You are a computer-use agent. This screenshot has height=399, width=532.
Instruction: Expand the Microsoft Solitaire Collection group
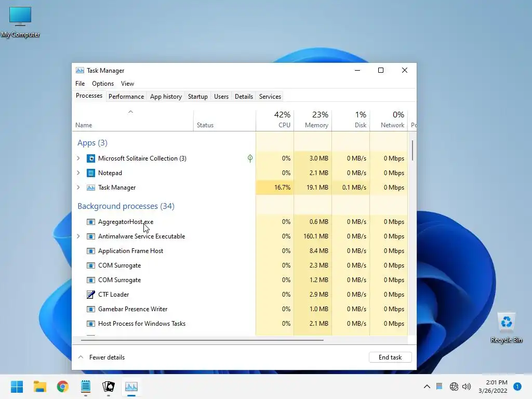point(78,158)
